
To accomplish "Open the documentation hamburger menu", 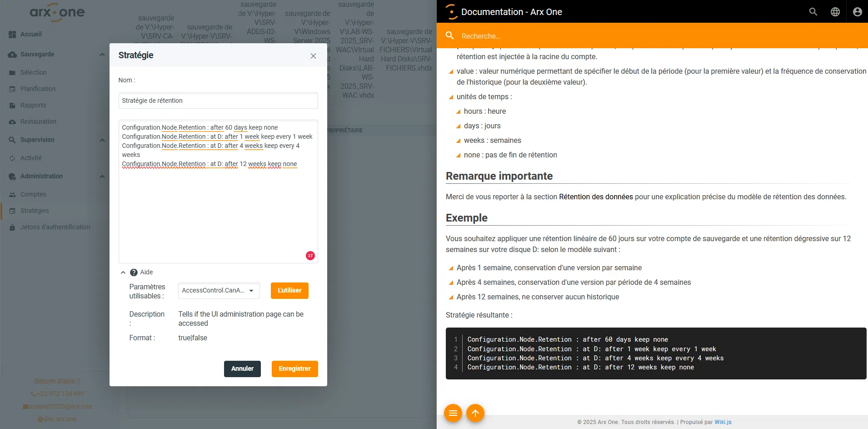I will click(x=453, y=413).
